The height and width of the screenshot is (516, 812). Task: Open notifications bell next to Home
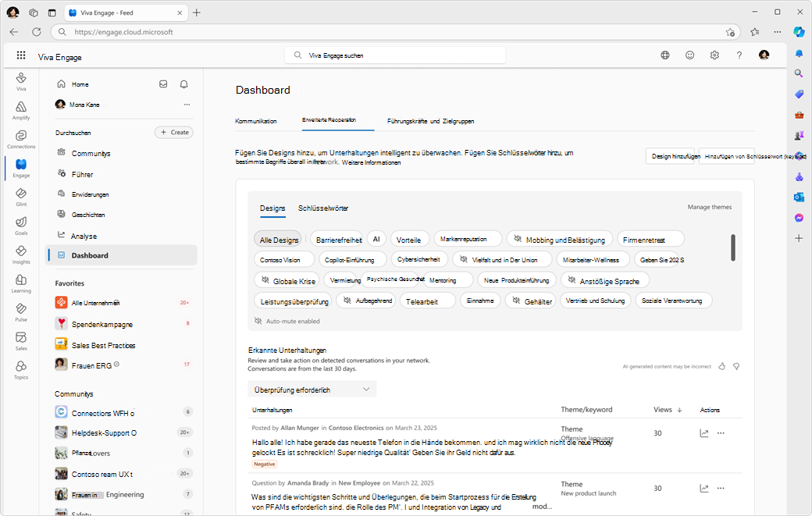[183, 84]
